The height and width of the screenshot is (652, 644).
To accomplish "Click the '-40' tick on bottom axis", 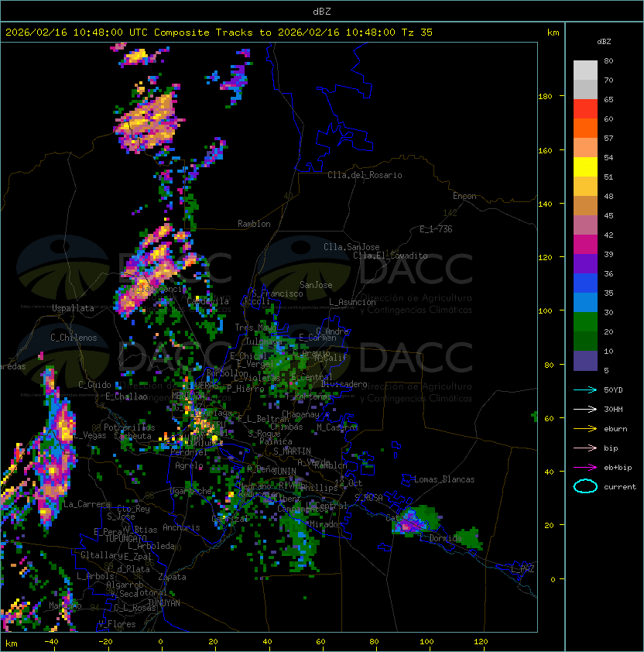I will (51, 642).
